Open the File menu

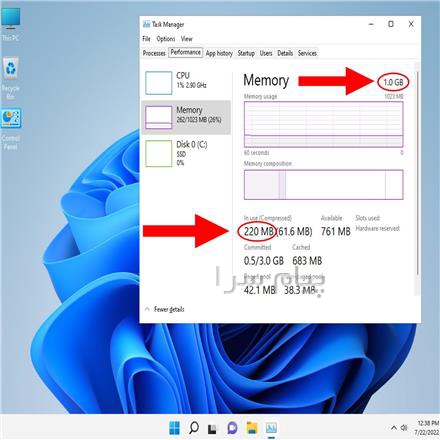tap(146, 39)
